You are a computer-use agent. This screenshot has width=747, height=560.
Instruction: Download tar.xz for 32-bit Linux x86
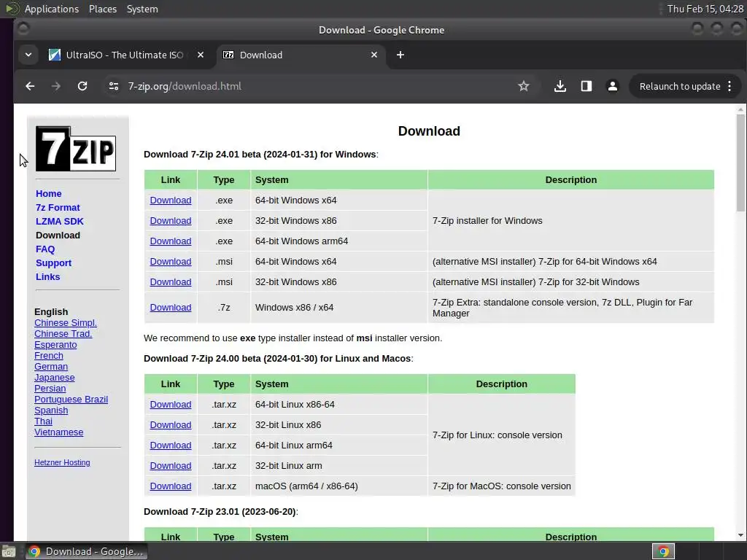171,425
